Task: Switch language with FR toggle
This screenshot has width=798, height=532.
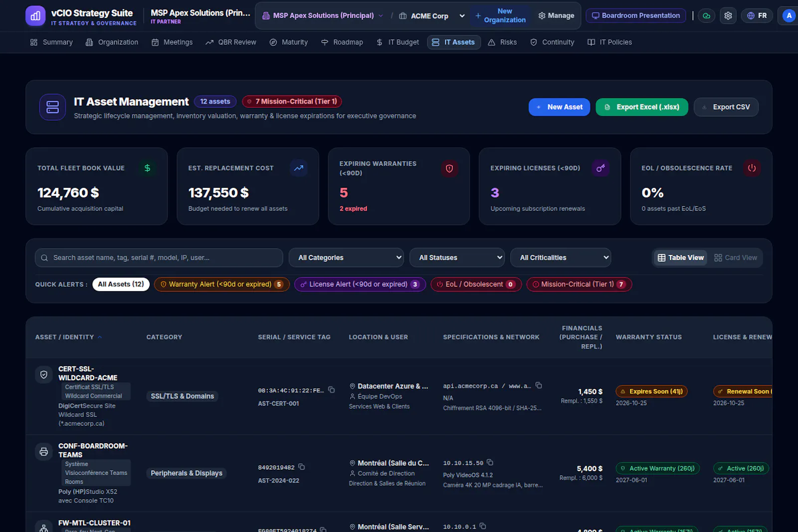Action: coord(757,16)
